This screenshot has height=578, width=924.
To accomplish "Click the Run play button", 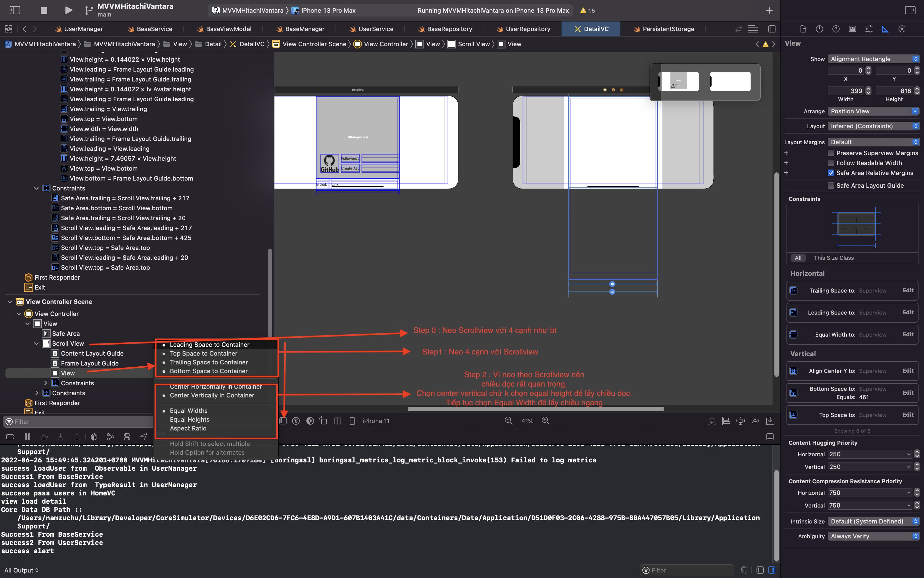I will [x=68, y=10].
